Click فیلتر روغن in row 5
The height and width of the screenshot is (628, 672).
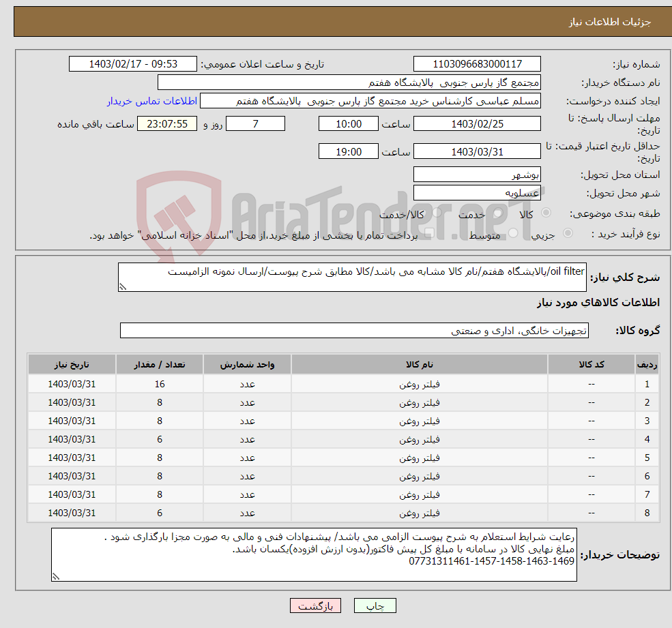pos(420,458)
